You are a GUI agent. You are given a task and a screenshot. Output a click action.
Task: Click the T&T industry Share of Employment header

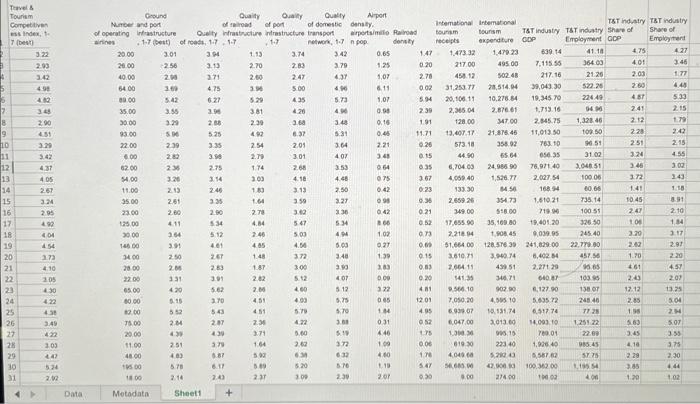pos(668,29)
